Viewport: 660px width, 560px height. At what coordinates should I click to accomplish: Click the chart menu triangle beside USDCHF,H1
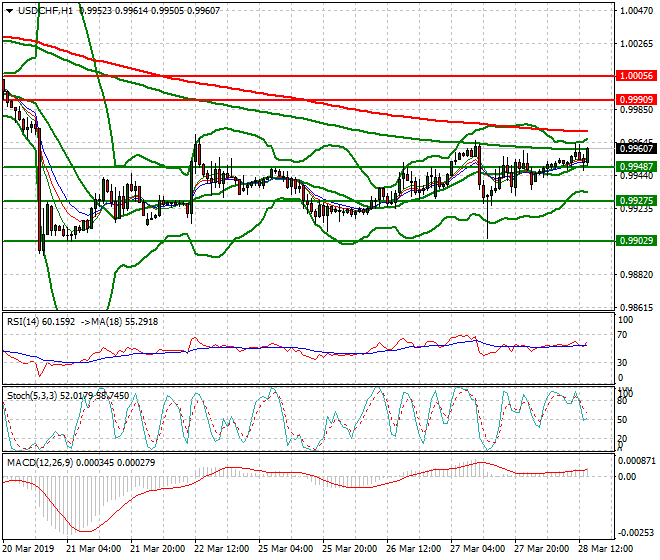9,11
